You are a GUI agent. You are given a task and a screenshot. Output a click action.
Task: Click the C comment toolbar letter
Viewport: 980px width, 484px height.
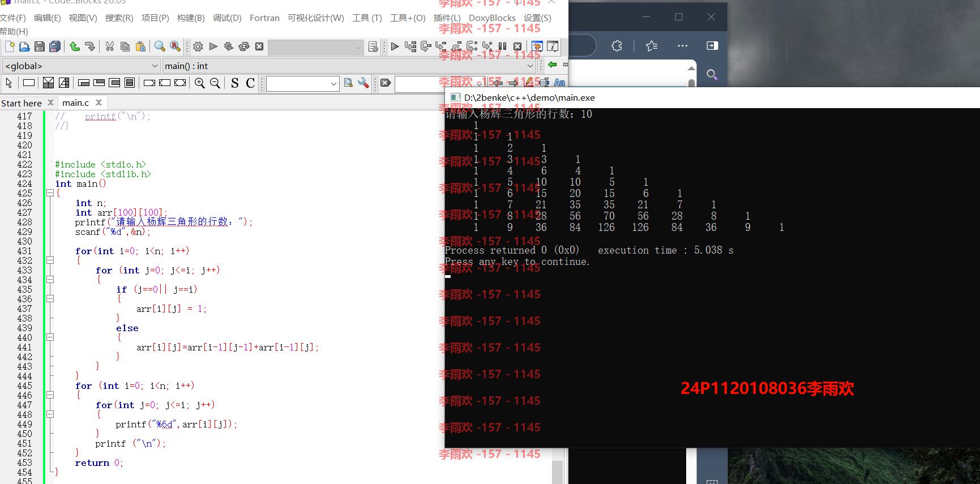pyautogui.click(x=250, y=83)
